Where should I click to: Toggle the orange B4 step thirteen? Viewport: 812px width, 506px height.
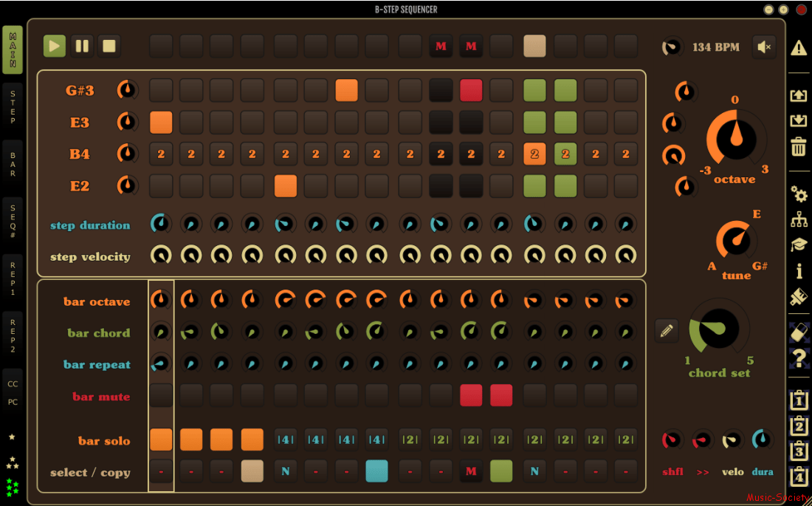coord(534,154)
